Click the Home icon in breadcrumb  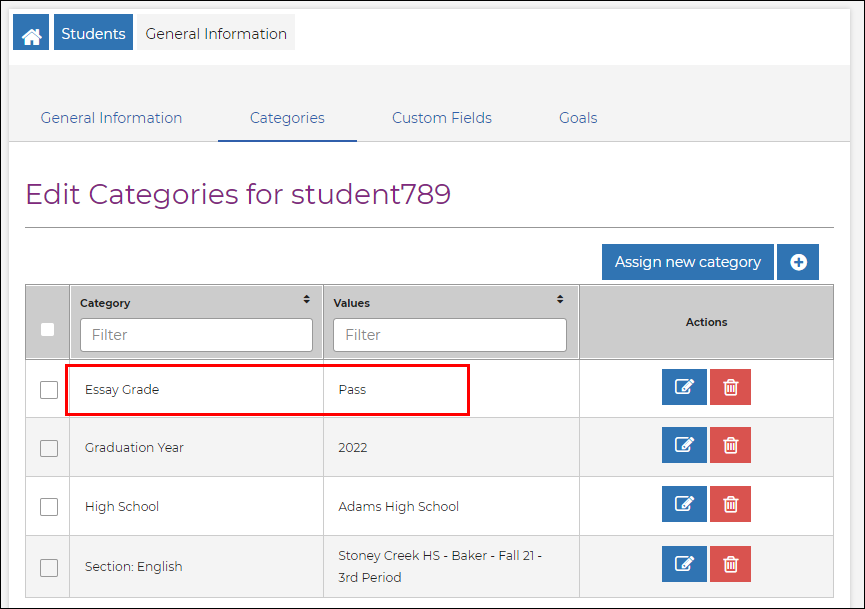(31, 34)
